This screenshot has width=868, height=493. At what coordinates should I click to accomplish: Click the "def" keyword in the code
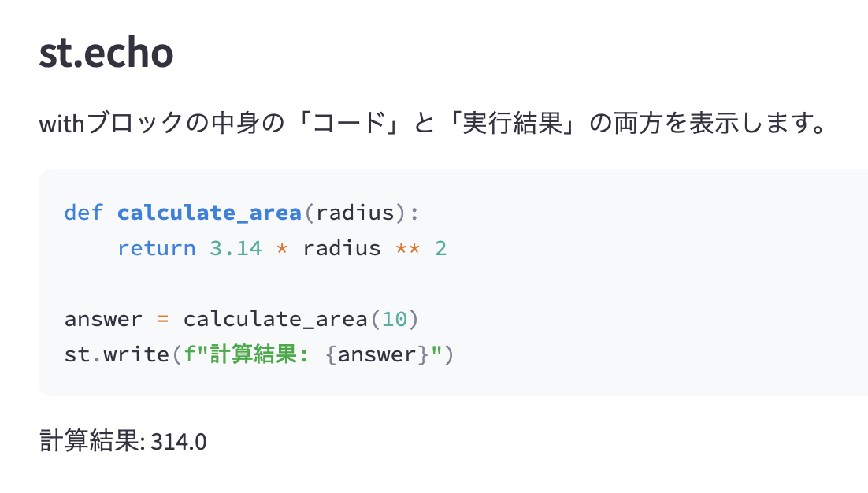pyautogui.click(x=83, y=213)
